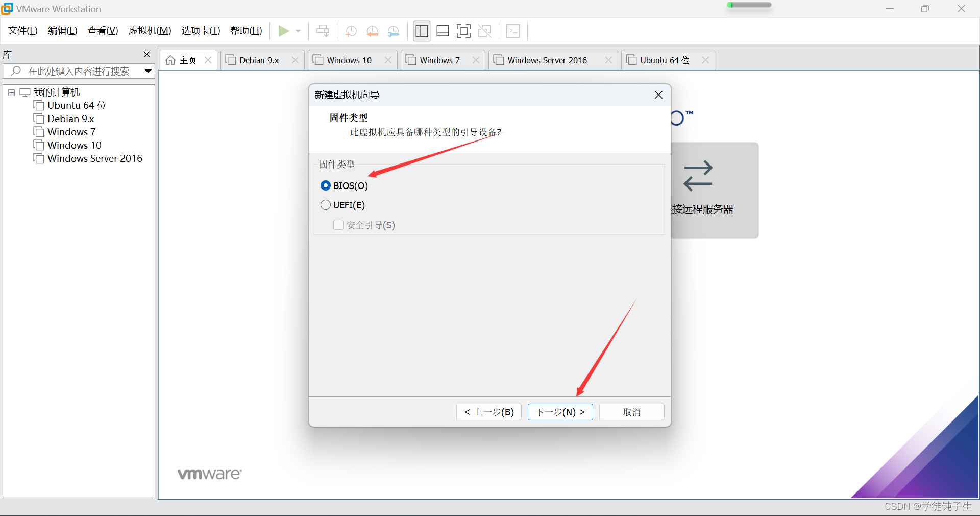The width and height of the screenshot is (980, 516).
Task: Close the Debian 9.x tab
Action: point(295,60)
